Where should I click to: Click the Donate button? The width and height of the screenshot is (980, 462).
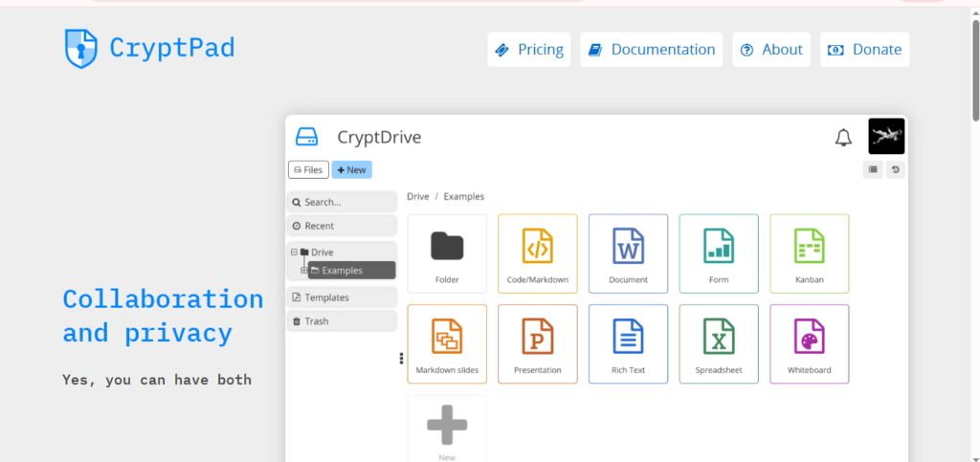[x=865, y=50]
